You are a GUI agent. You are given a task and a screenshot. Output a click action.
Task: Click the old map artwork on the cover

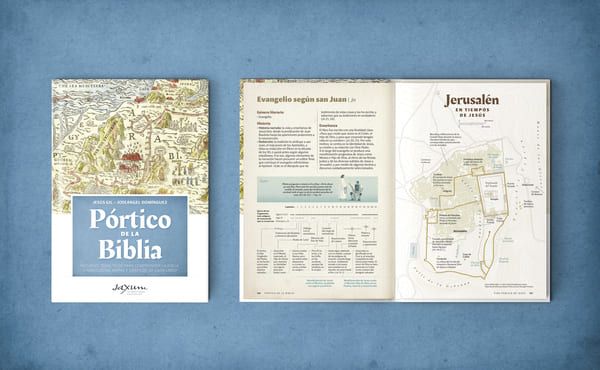(130, 146)
